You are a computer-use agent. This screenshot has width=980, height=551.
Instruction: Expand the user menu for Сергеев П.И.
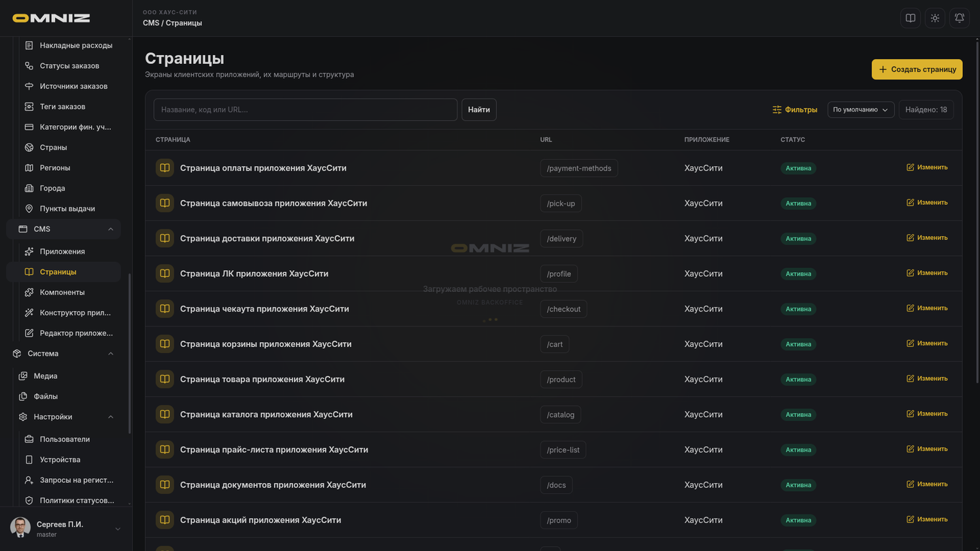(118, 529)
